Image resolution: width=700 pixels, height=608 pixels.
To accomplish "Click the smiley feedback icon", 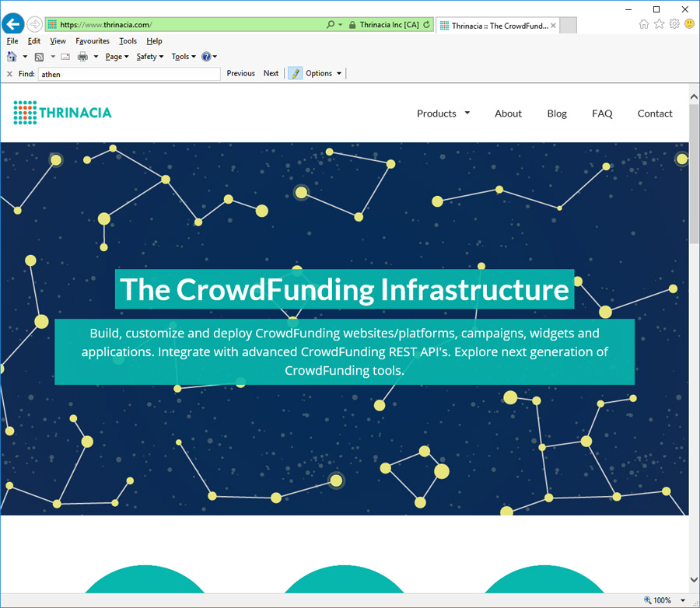I will pos(689,23).
